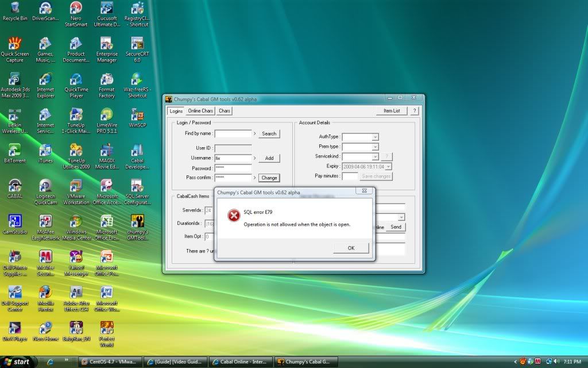Open the CABAL desktop icon
The height and width of the screenshot is (368, 588).
point(15,186)
